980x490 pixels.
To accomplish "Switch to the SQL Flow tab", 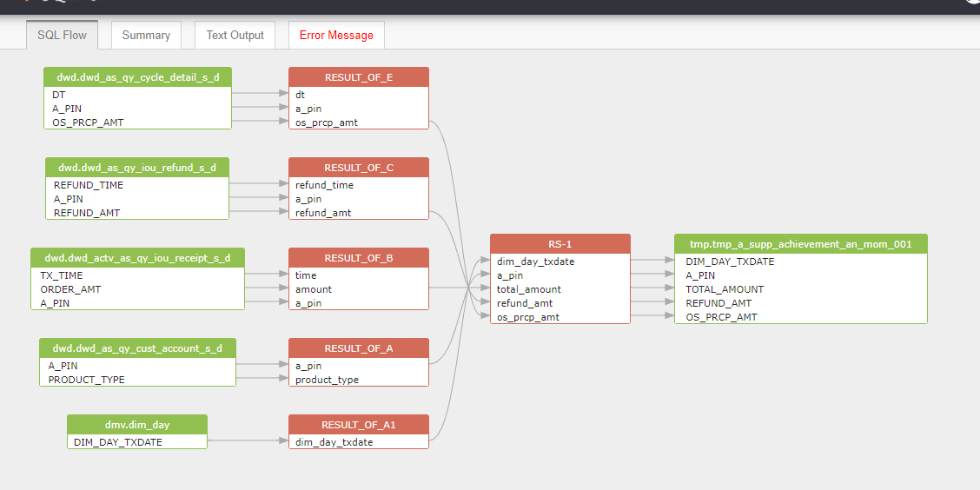I will click(x=62, y=35).
